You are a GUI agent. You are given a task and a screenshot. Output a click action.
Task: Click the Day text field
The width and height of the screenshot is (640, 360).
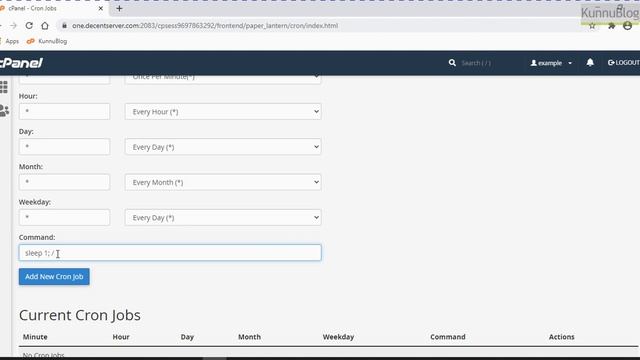pos(64,147)
